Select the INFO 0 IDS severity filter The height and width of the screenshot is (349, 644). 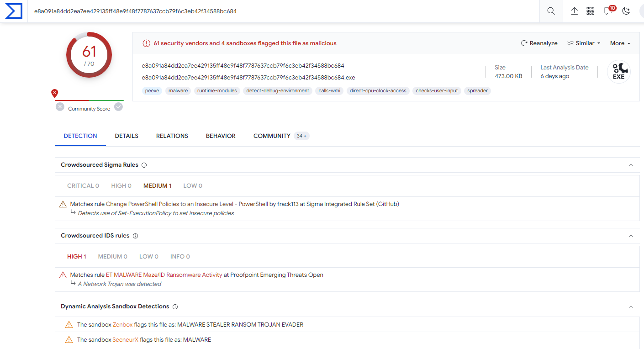point(180,257)
